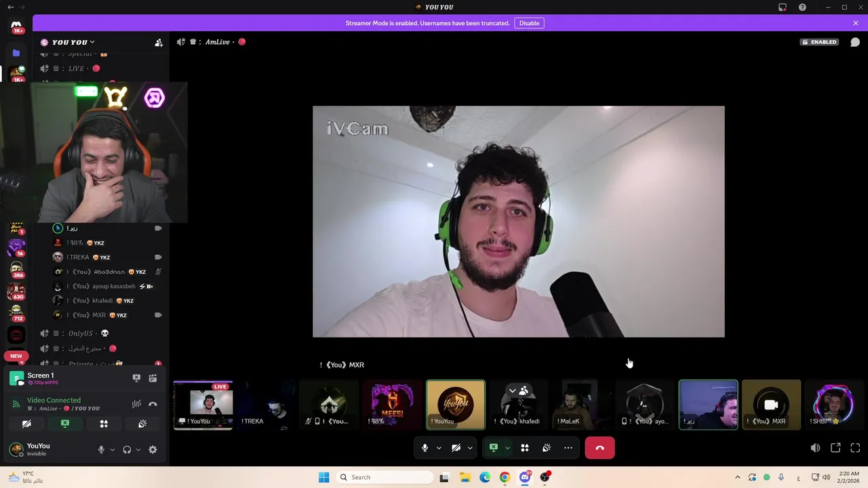Deafen audio with headphone icon in user panel

point(127,449)
